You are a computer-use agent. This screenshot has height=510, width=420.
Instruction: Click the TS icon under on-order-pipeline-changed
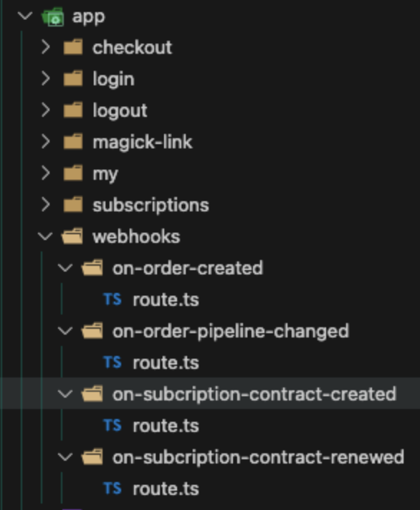pos(113,362)
